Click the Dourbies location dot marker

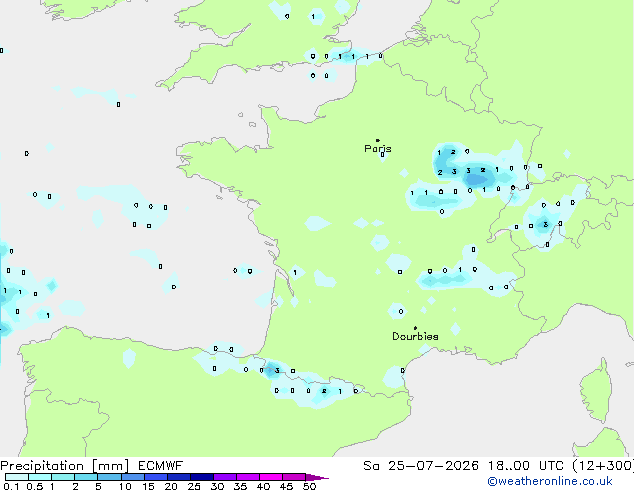415,328
